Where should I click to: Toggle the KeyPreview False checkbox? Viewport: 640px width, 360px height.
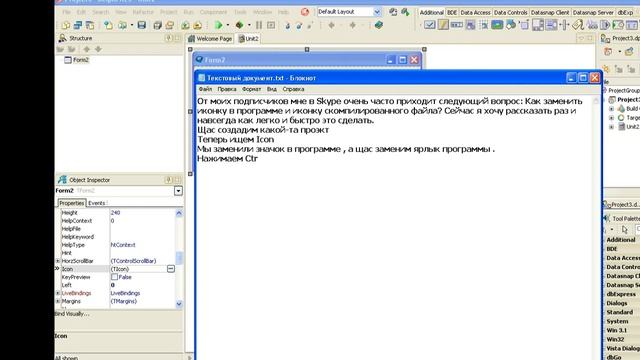tap(114, 277)
